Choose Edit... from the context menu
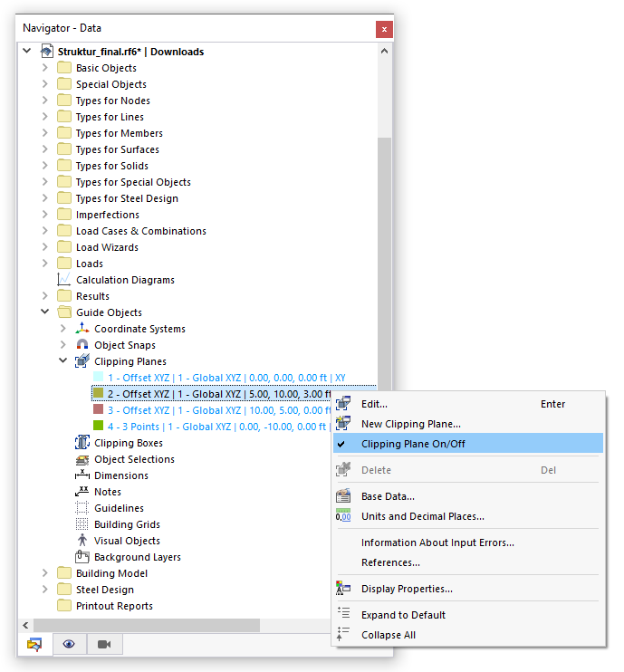The width and height of the screenshot is (624, 672). (468, 404)
